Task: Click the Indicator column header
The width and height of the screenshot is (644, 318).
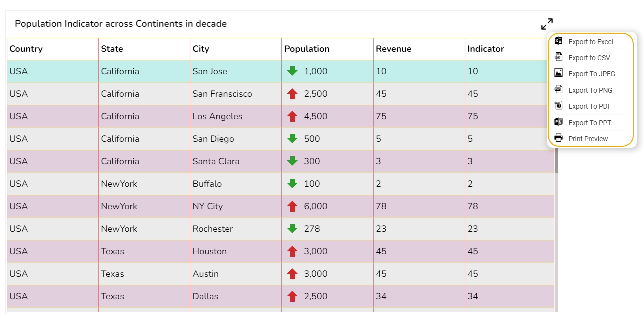Action: tap(486, 49)
